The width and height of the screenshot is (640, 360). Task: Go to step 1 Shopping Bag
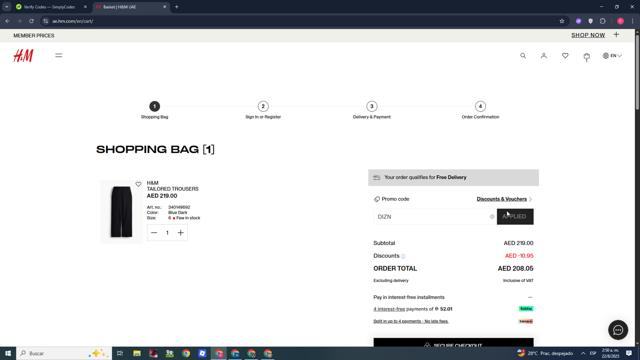(x=154, y=110)
